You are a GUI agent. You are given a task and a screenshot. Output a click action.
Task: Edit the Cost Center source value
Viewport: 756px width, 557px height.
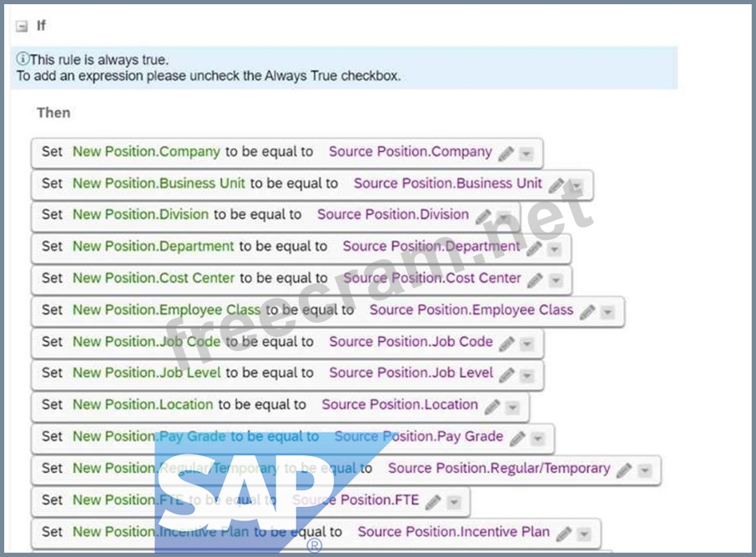[535, 280]
